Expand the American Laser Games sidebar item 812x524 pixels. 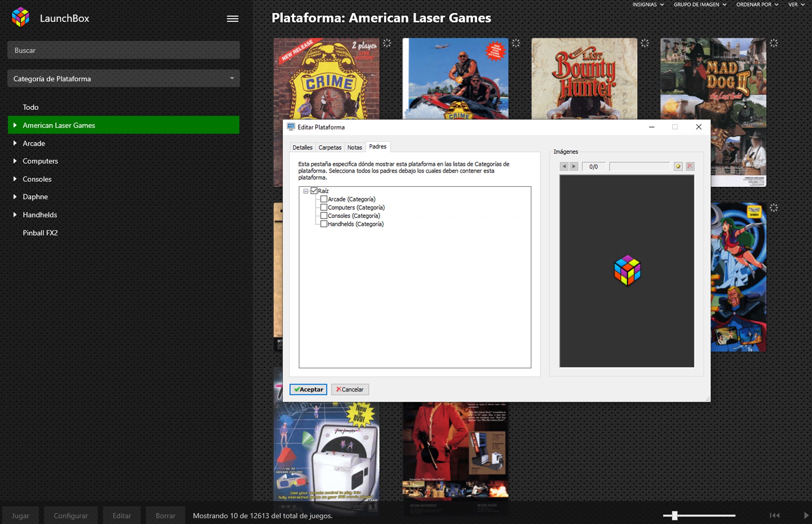pyautogui.click(x=15, y=125)
